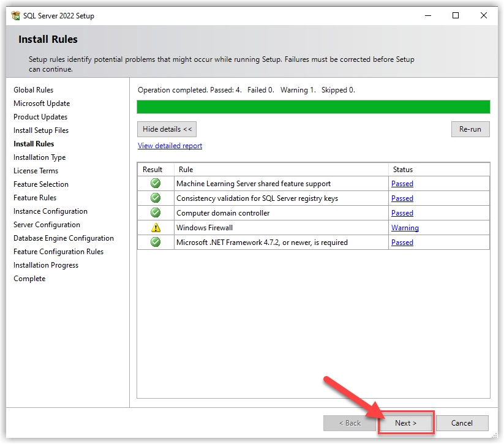
Task: Select the bold Install Rules sidebar step
Action: [x=34, y=144]
